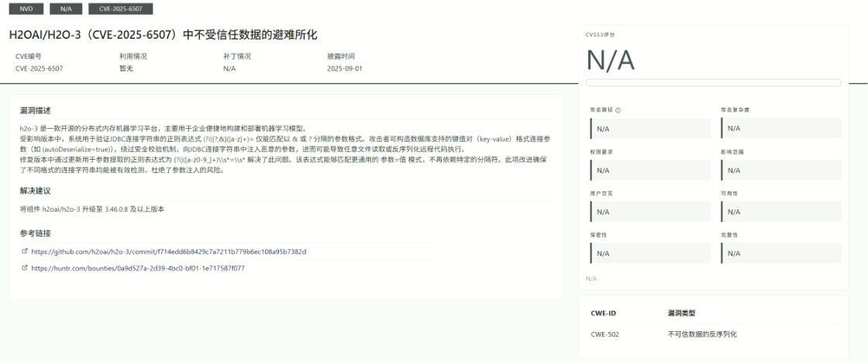Screen dimensions: 868x363
Task: Click the 披露时间 date 2025-09-01
Action: point(344,68)
